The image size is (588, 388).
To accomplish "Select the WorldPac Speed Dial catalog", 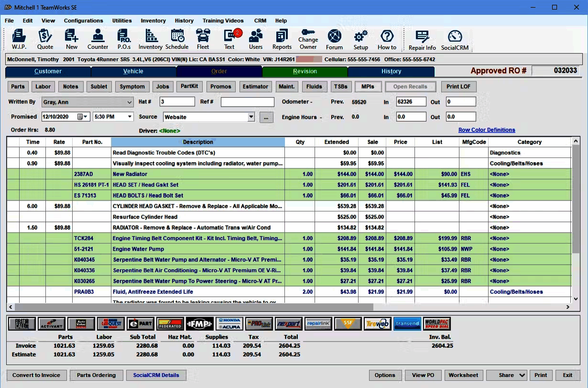I will [437, 324].
